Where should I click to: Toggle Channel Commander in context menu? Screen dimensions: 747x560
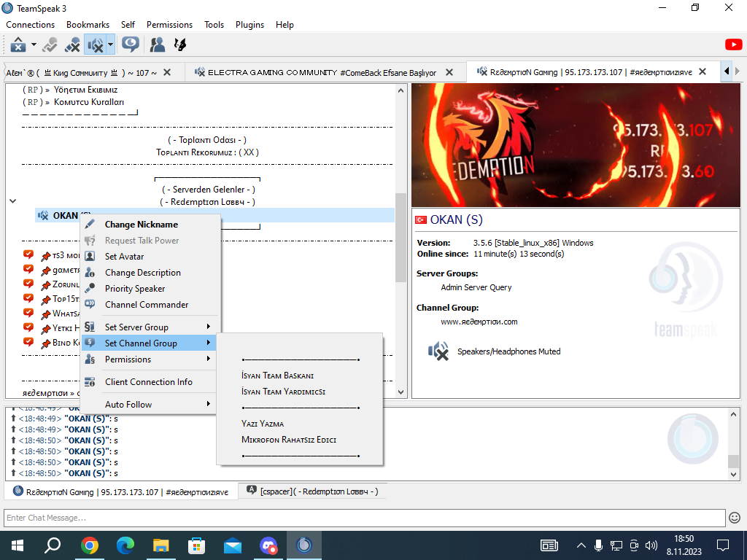pyautogui.click(x=150, y=305)
